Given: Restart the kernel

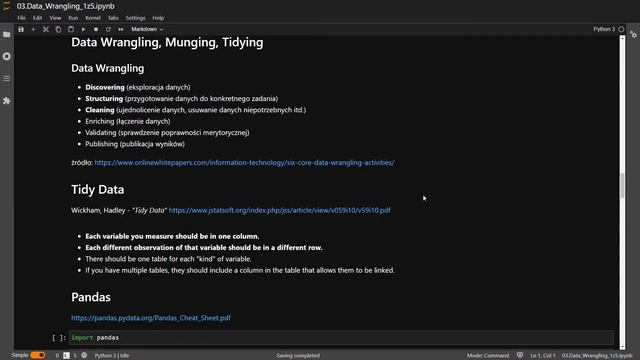Looking at the screenshot, I should click(108, 29).
